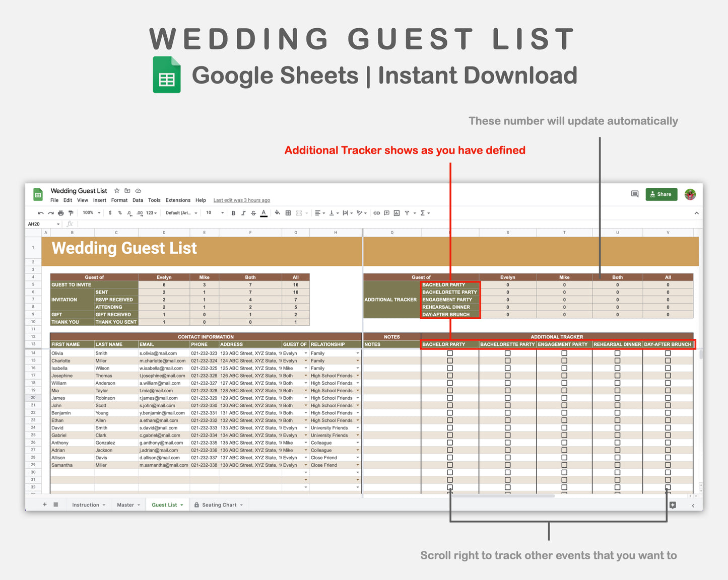Check the Day-After Brunch box for Samantha Miller
Viewport: 728px width, 580px height.
coord(668,465)
